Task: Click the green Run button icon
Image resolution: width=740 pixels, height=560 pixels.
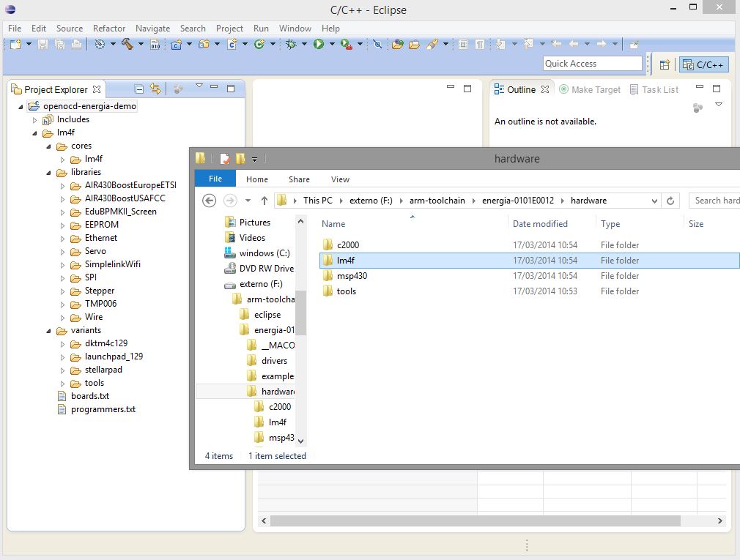Action: (319, 45)
